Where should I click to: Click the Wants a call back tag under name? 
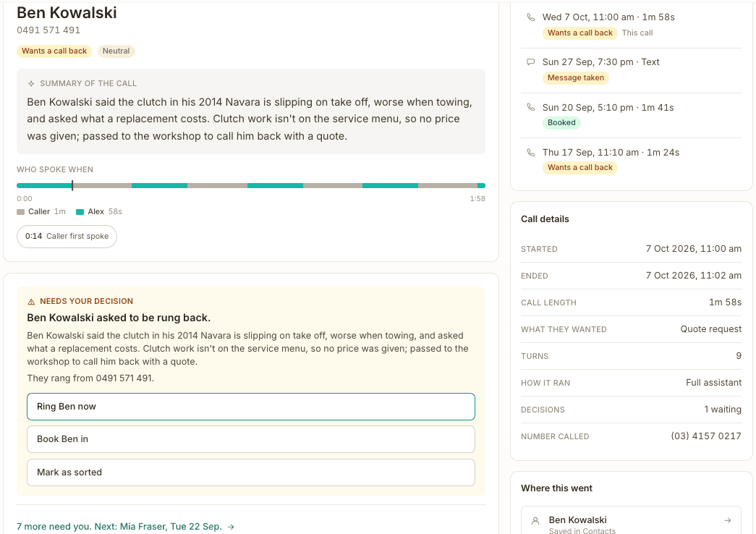54,51
